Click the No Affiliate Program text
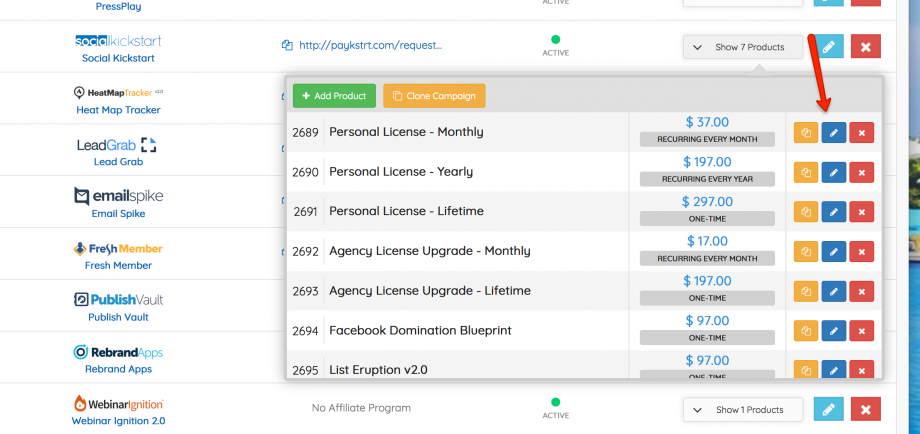 (x=361, y=408)
